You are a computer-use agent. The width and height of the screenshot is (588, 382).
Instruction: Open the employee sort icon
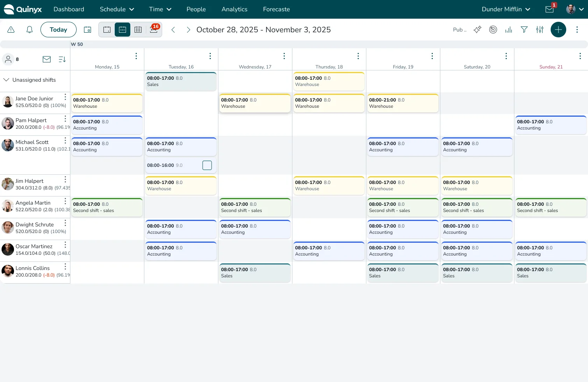pos(62,59)
